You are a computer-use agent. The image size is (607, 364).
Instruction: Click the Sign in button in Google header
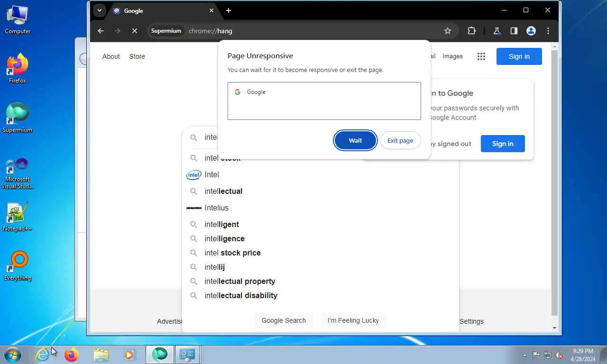pos(519,56)
